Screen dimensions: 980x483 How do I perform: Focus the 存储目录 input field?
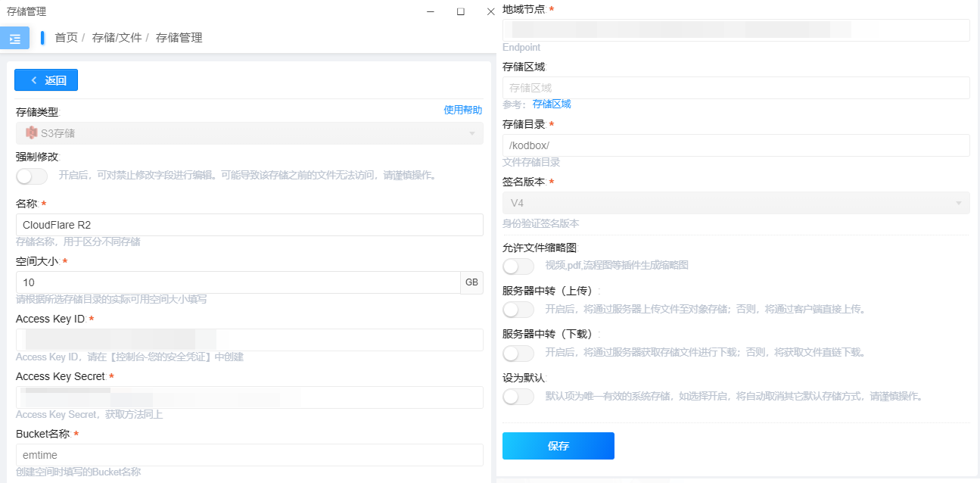pos(736,145)
